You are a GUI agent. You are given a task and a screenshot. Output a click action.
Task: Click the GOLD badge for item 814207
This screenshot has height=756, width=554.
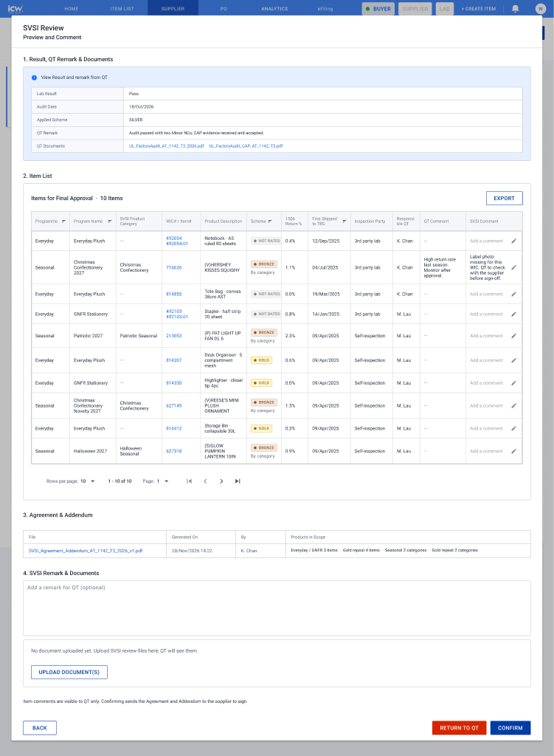coord(262,360)
